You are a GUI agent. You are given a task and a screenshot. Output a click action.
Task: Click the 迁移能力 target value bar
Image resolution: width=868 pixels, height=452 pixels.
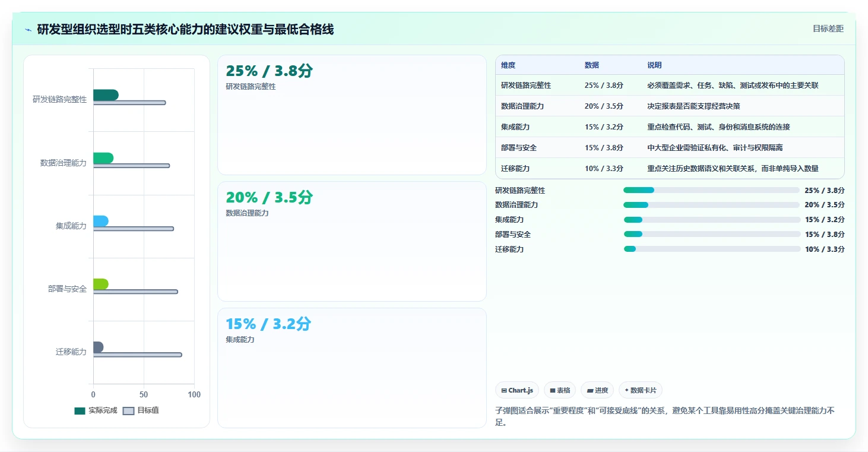coord(138,355)
